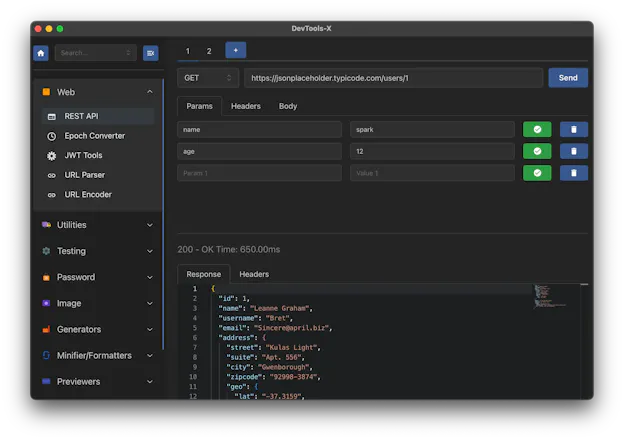The height and width of the screenshot is (440, 624).
Task: Click the Password lock icon
Action: click(x=46, y=277)
